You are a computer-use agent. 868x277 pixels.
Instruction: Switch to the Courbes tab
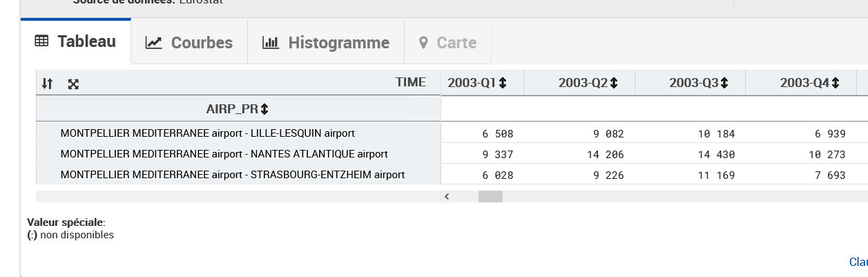click(x=189, y=43)
